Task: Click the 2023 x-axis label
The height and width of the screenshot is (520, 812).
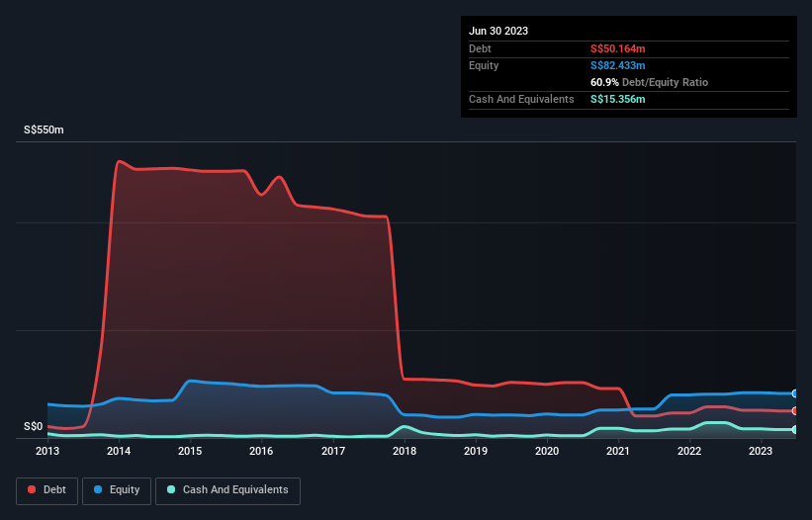Action: (761, 451)
